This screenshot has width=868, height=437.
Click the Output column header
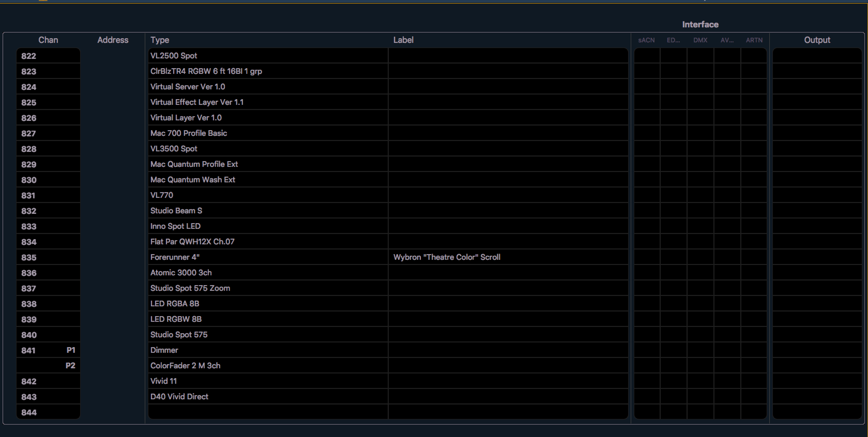point(817,40)
